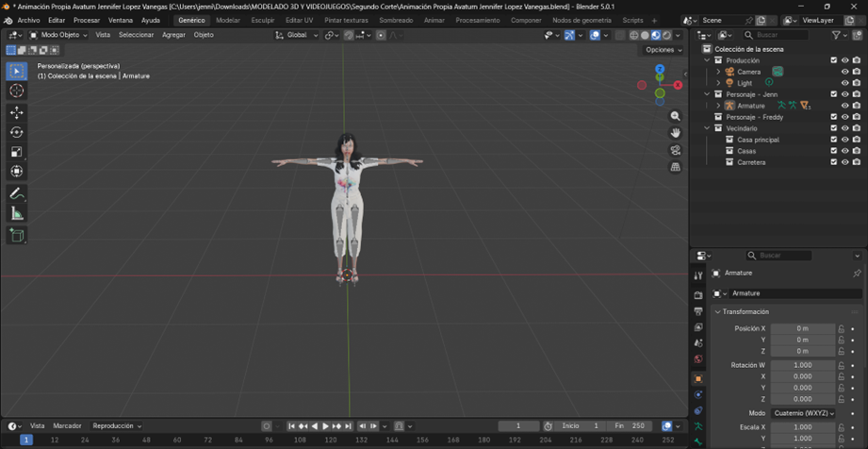This screenshot has height=449, width=868.
Task: Pick the Add Cube tool
Action: click(17, 235)
